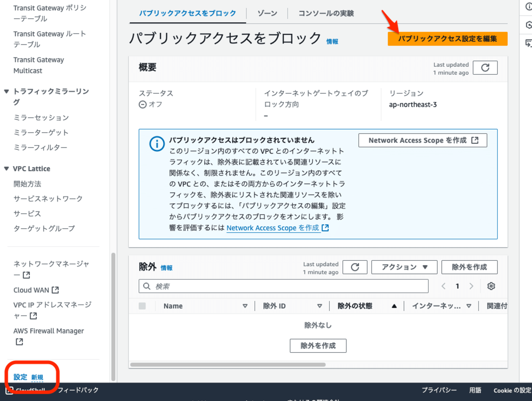Click the blue info icon in alert box

(157, 144)
